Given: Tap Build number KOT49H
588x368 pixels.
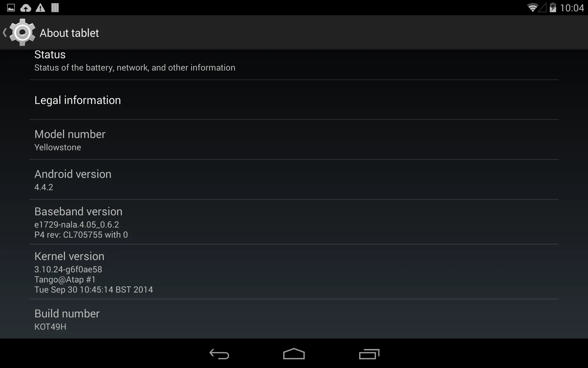Looking at the screenshot, I should coord(294,319).
